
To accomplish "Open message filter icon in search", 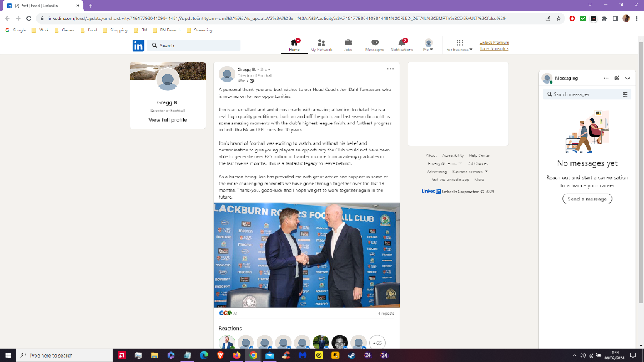I will click(x=625, y=94).
